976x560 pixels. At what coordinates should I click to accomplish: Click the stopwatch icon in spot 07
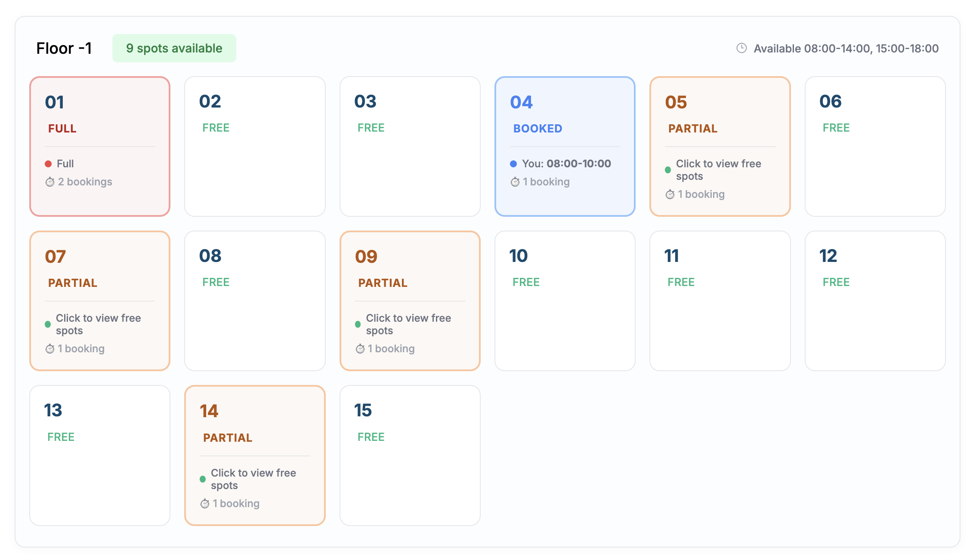(x=50, y=349)
